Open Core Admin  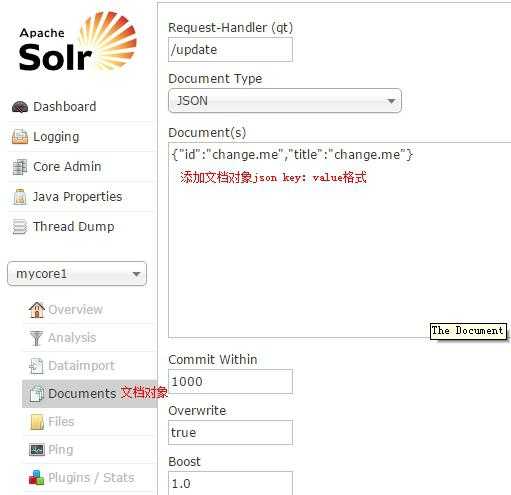tap(67, 166)
